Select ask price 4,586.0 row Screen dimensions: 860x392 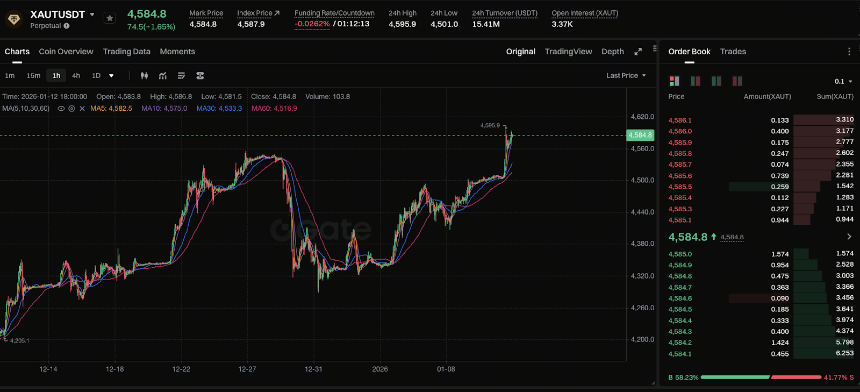click(761, 131)
